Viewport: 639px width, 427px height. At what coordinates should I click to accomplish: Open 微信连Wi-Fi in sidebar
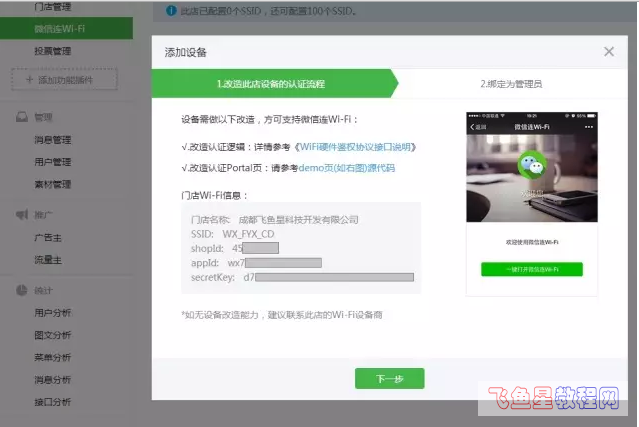tap(66, 29)
